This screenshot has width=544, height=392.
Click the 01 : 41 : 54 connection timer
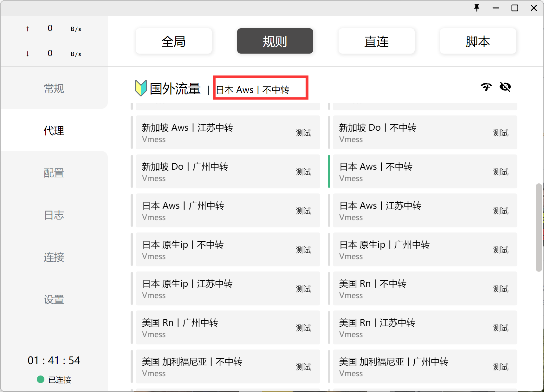(x=54, y=360)
